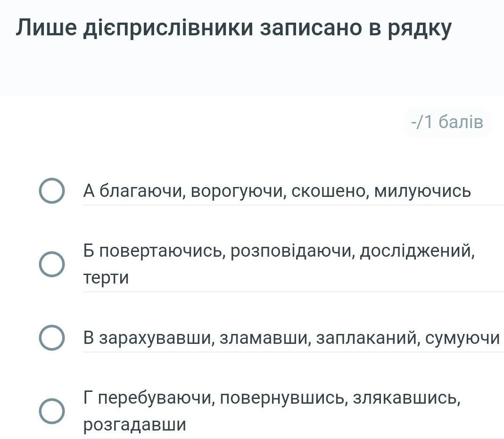Click the question heading 'Лише дієприслівники записано в рядку'

pos(234,28)
